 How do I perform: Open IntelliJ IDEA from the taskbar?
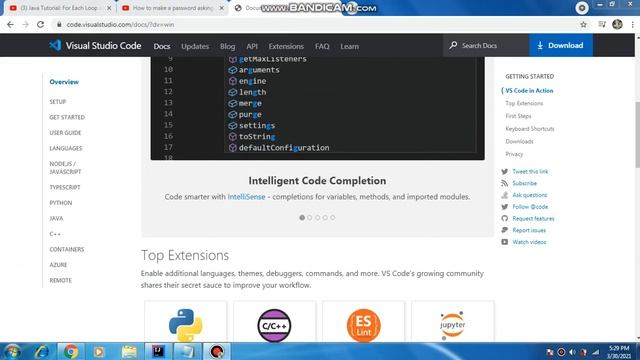(x=158, y=351)
